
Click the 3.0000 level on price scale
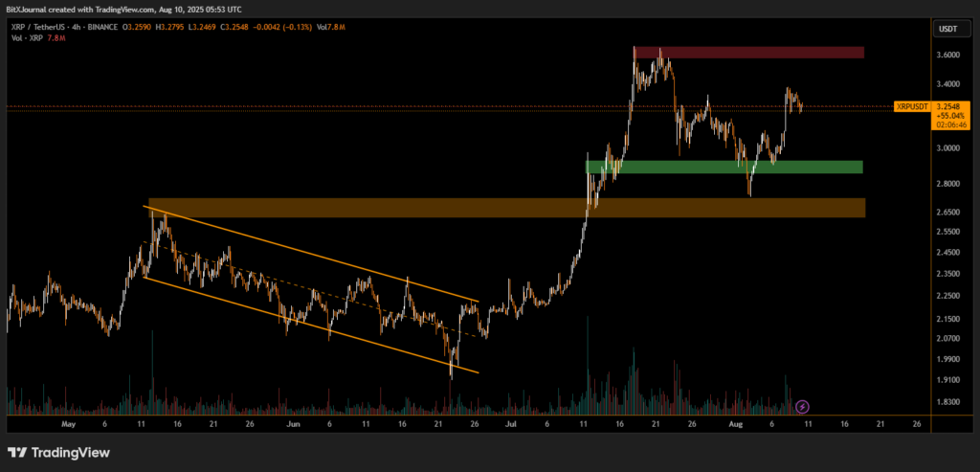click(947, 148)
